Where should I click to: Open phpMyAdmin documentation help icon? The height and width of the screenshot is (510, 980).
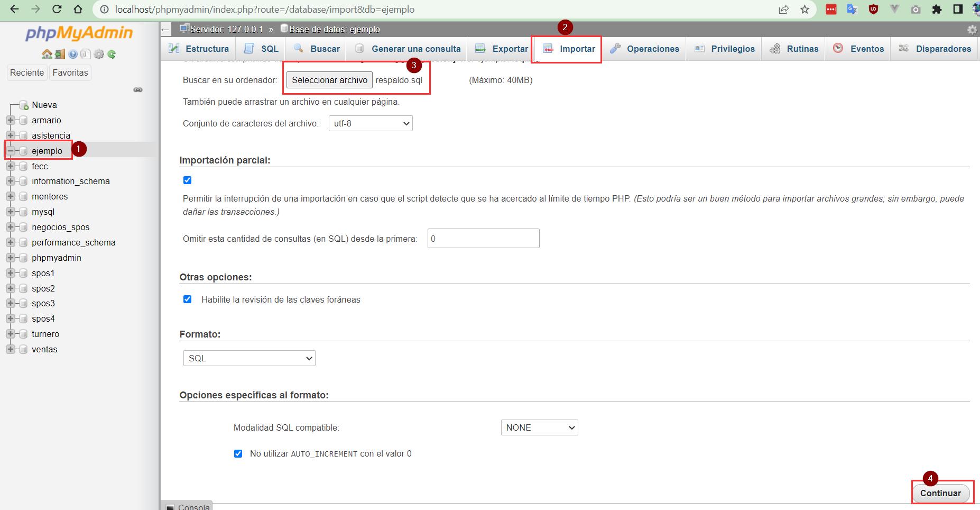pyautogui.click(x=73, y=54)
